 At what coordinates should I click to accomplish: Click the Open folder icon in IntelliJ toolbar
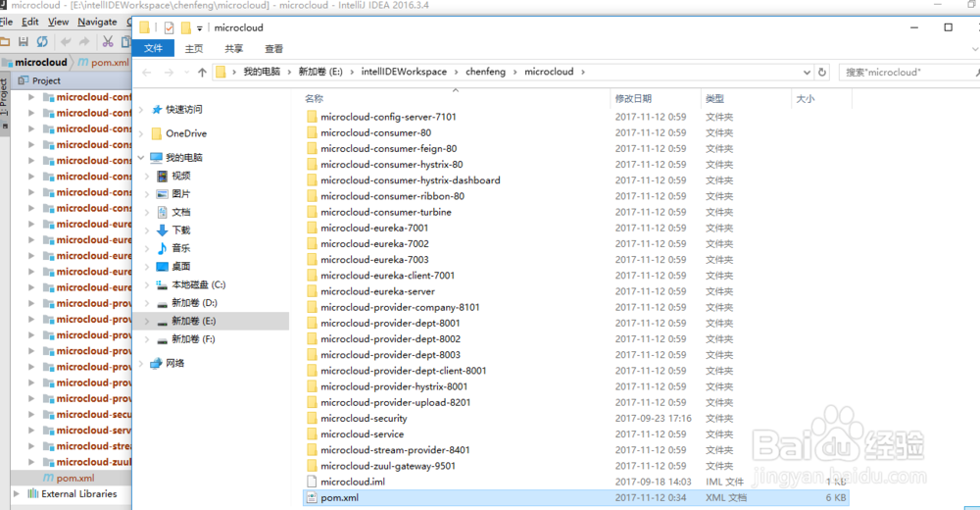click(4, 42)
